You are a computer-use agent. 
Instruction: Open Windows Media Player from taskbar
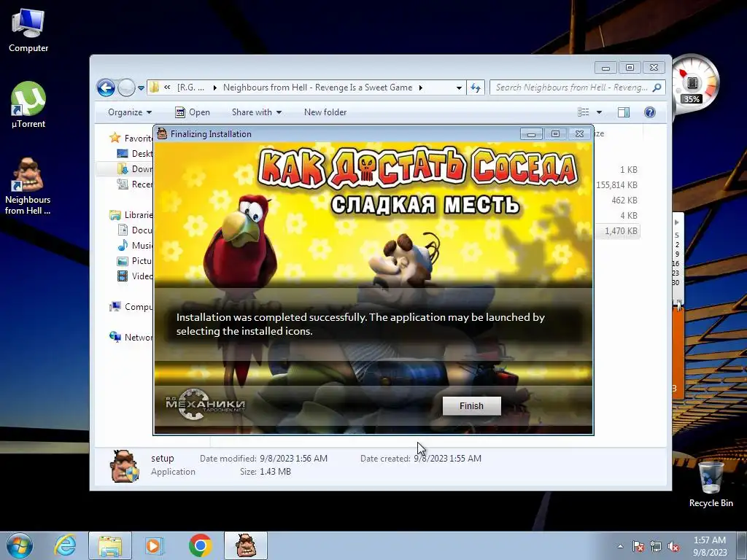tap(153, 545)
